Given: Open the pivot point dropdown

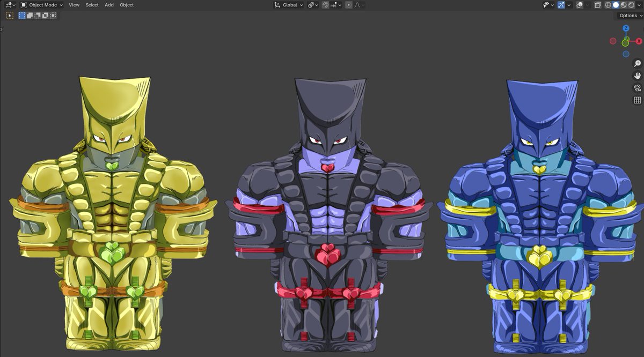Looking at the screenshot, I should click(313, 5).
